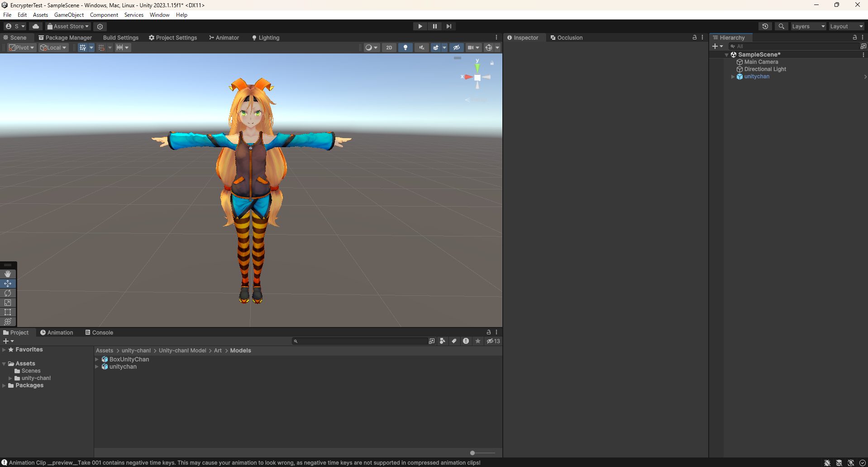Viewport: 868px width, 467px height.
Task: Switch to the Console tab
Action: click(x=101, y=332)
